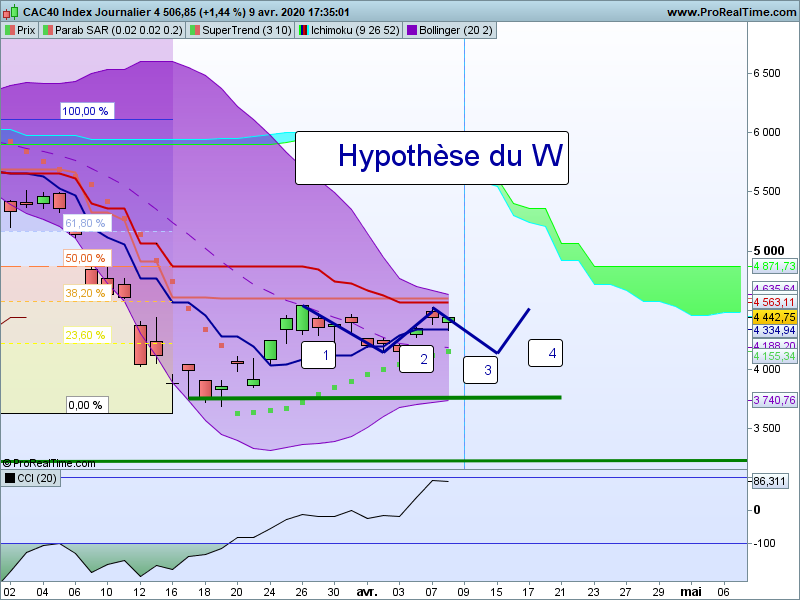Viewport: 800px width, 600px height.
Task: Click the "avr." month label on date axis
Action: [x=367, y=592]
